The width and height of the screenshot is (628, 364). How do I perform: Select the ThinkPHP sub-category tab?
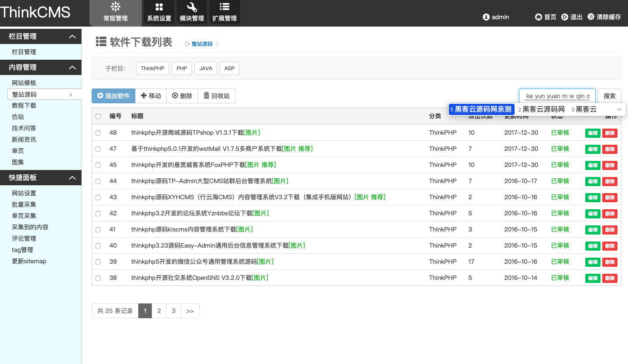click(153, 68)
